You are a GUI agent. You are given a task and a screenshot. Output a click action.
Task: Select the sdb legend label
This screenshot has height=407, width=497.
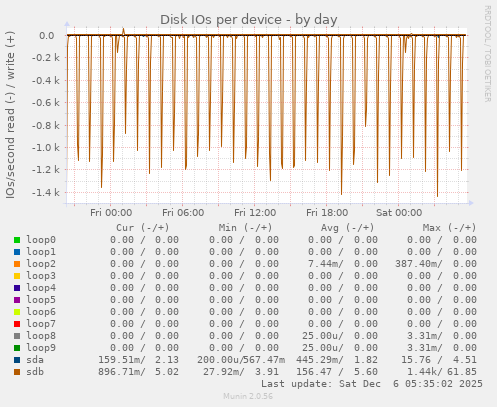coord(35,372)
